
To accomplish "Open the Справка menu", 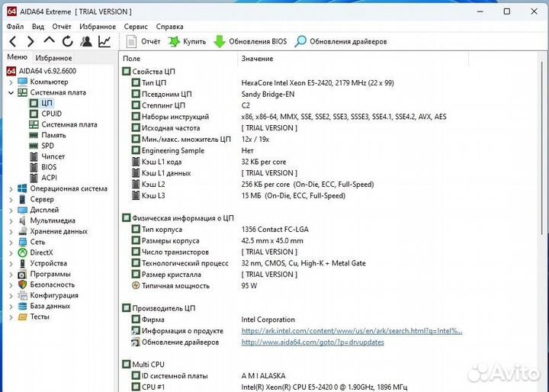I will click(x=170, y=27).
